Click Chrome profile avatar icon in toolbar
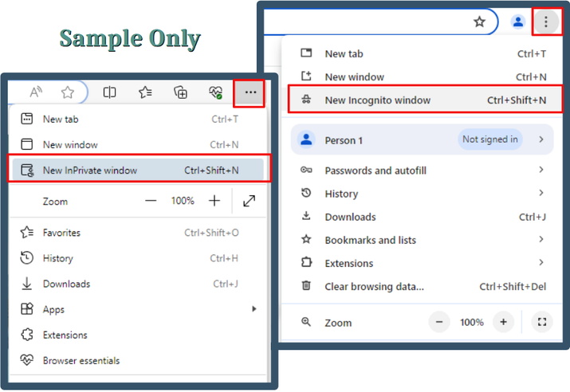The height and width of the screenshot is (392, 570). point(518,22)
